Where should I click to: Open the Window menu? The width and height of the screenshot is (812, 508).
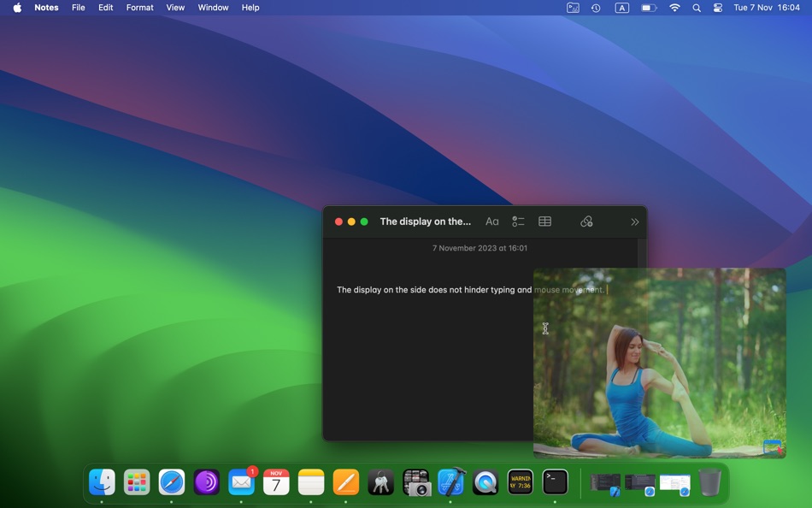[x=212, y=8]
